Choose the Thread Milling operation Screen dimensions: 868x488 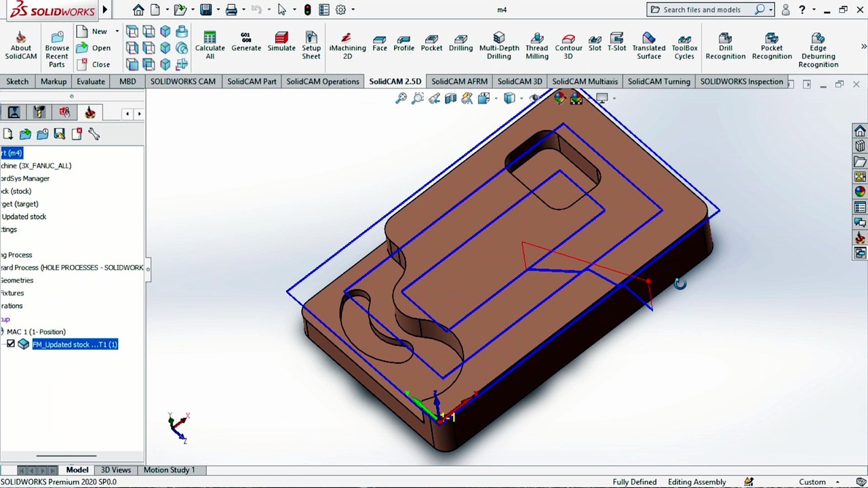(536, 46)
